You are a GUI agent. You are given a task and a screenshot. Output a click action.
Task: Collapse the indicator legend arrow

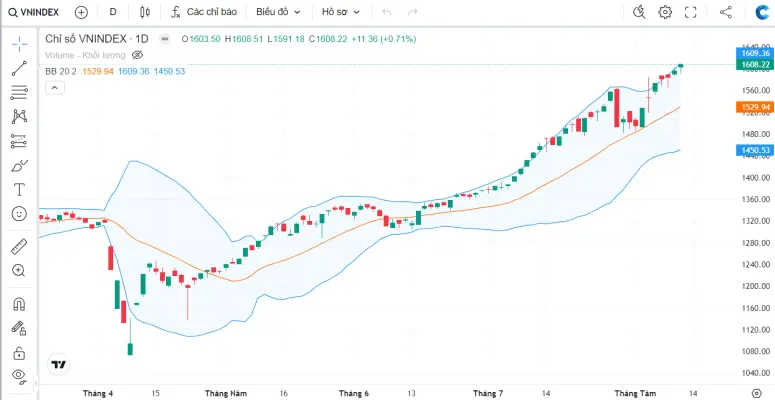[x=54, y=87]
